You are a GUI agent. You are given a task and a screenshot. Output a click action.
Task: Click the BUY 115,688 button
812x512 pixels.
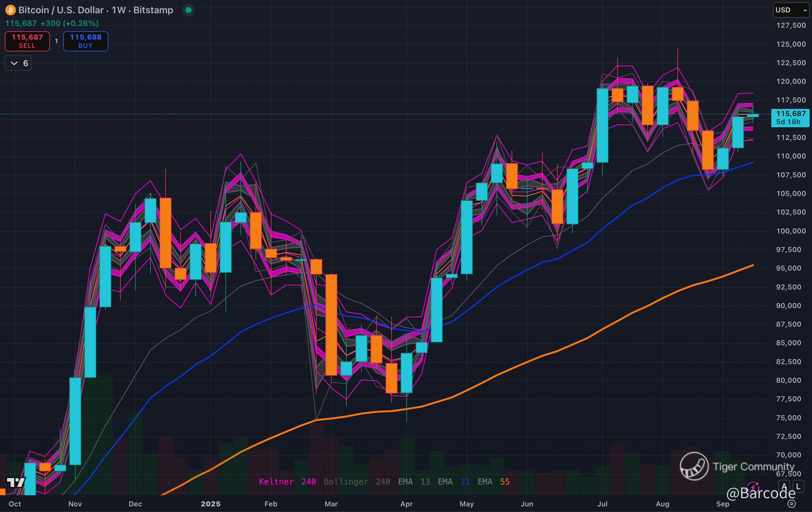(x=86, y=41)
